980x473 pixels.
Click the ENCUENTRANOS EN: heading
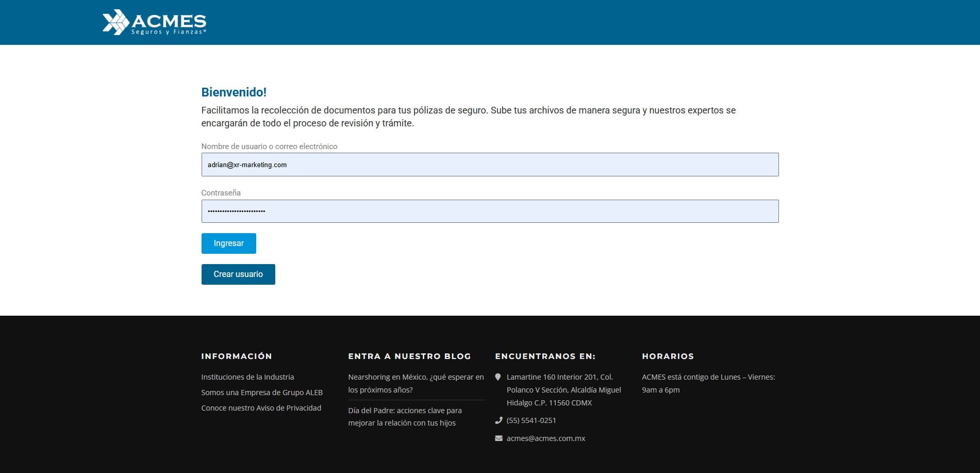(545, 356)
